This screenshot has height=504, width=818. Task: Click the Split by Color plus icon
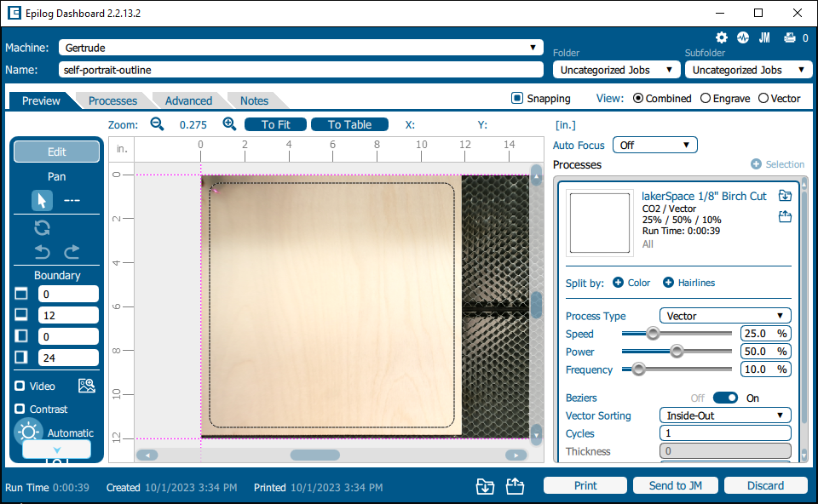tap(618, 283)
